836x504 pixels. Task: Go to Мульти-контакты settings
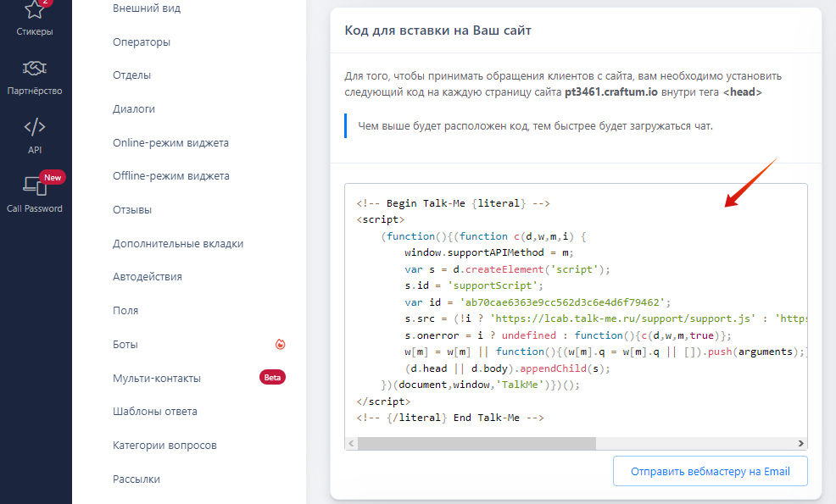click(x=157, y=379)
